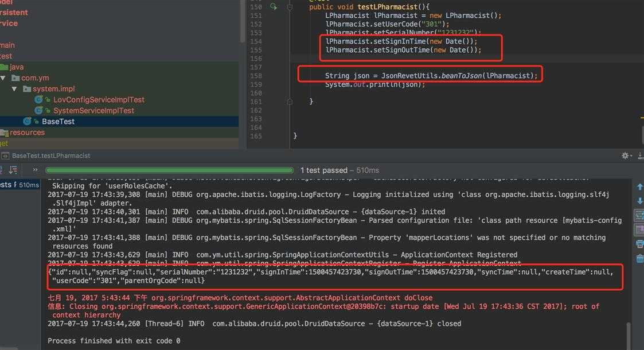Click the DruidDataSource closed log line
Image resolution: width=644 pixels, height=350 pixels.
254,324
